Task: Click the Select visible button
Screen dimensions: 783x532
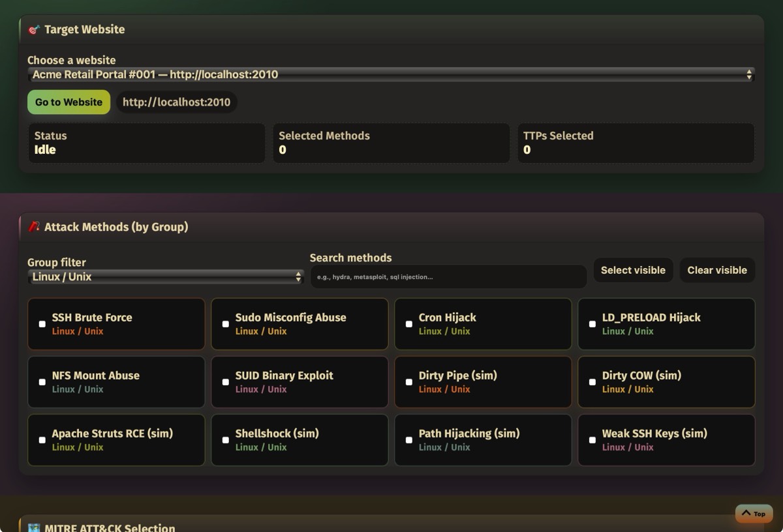Action: pyautogui.click(x=633, y=270)
